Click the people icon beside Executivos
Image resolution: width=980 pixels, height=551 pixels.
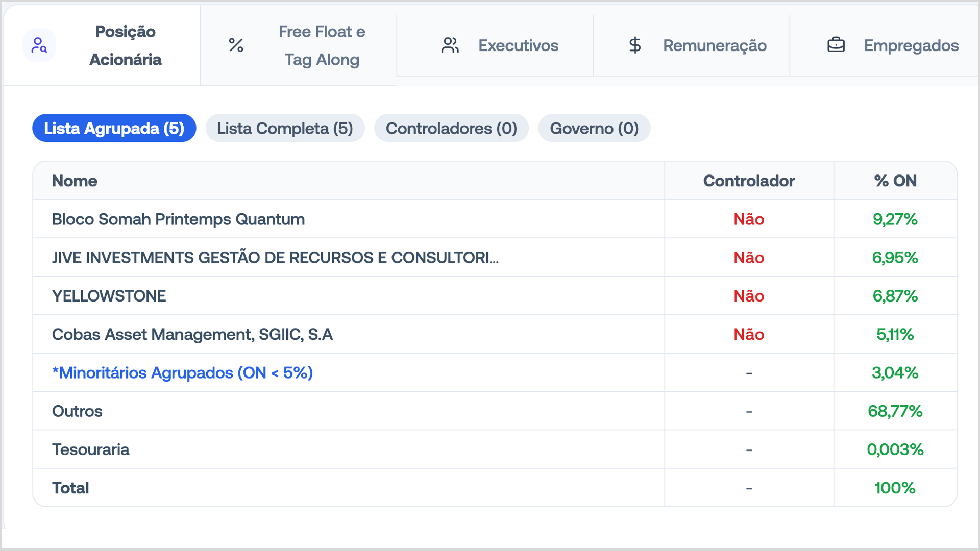tap(450, 45)
